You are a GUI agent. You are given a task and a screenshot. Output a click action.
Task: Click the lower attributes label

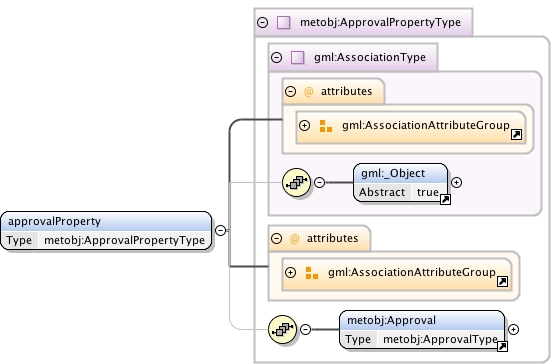tap(332, 239)
